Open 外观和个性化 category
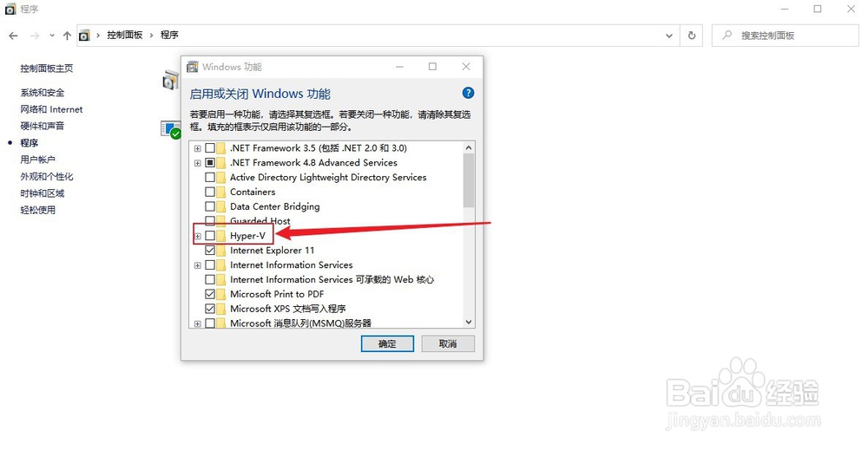The height and width of the screenshot is (450, 868). click(47, 176)
